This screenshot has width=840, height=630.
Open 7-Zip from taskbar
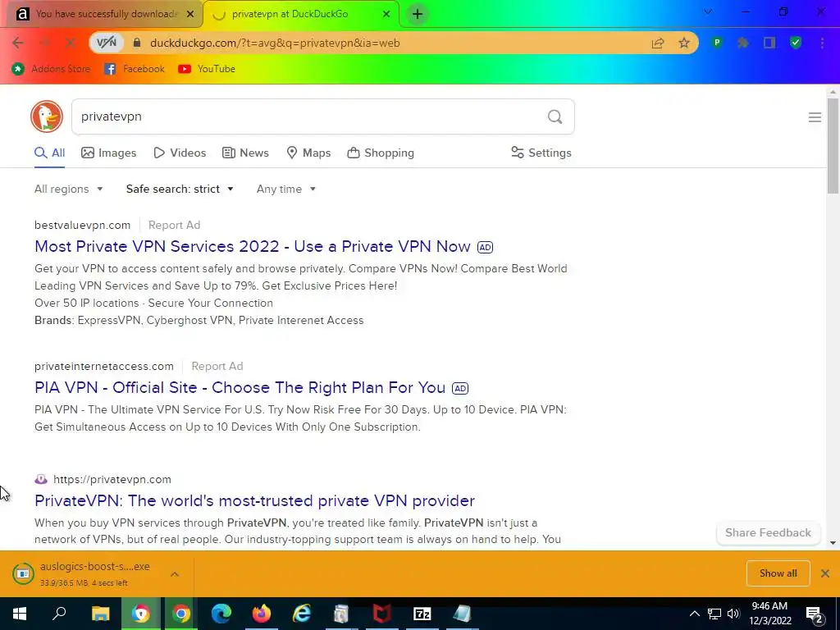[422, 614]
